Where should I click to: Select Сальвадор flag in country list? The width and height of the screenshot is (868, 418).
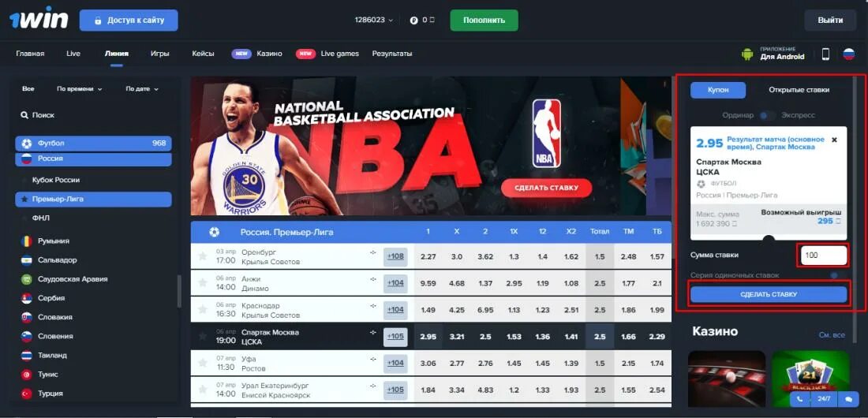27,260
